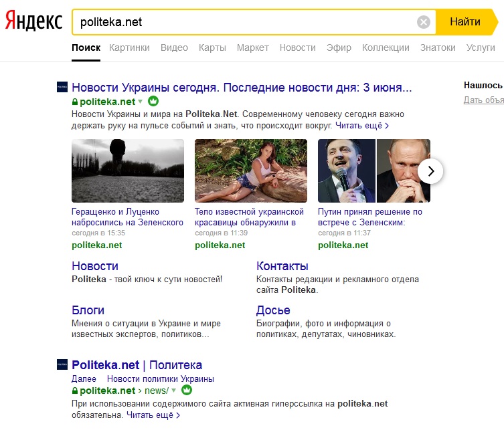Viewport: 504px width, 440px height.
Task: Click the timestamp 'сегодня в 11:39'
Action: [221, 233]
